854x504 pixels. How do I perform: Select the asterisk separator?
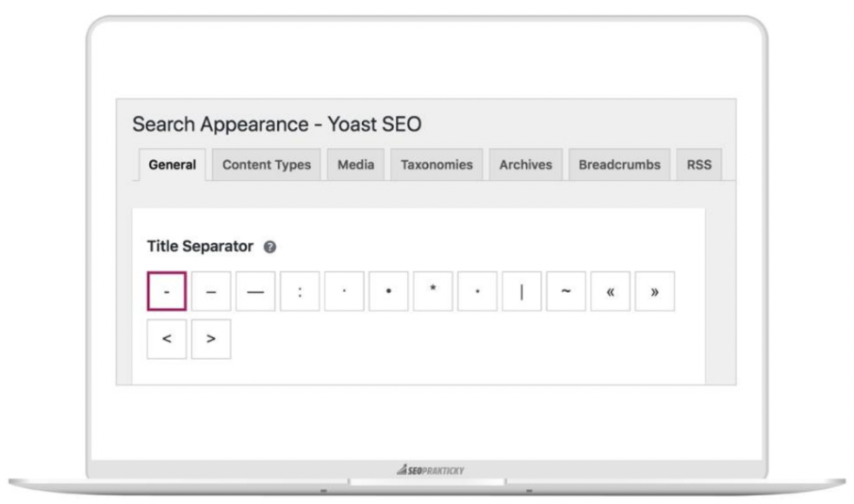pyautogui.click(x=433, y=291)
